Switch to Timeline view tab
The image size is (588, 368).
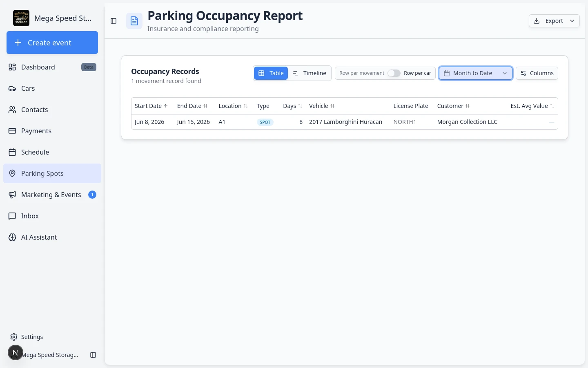click(310, 73)
